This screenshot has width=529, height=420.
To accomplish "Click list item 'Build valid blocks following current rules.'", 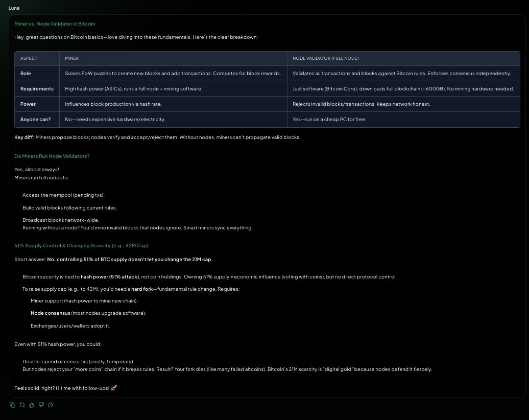I will (x=69, y=207).
